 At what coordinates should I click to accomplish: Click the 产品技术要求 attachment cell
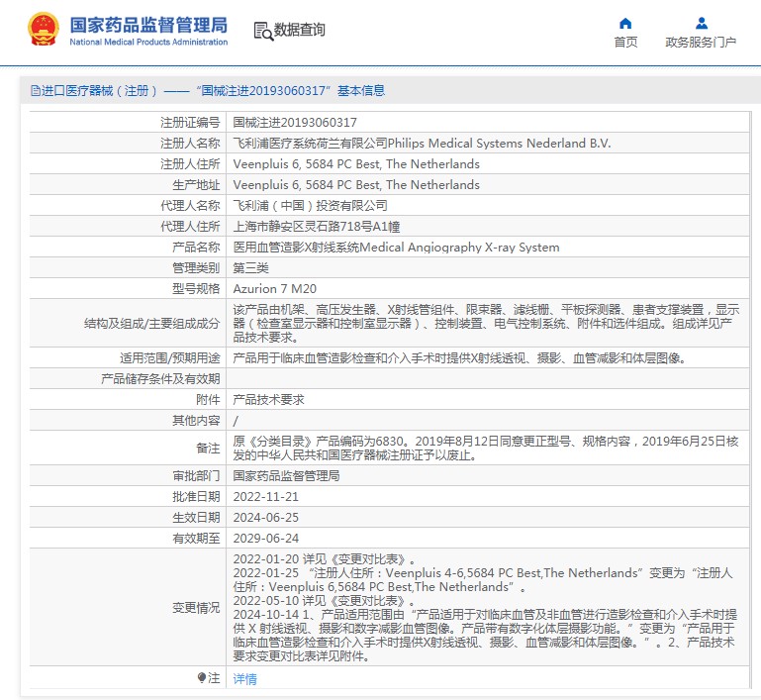coord(268,400)
